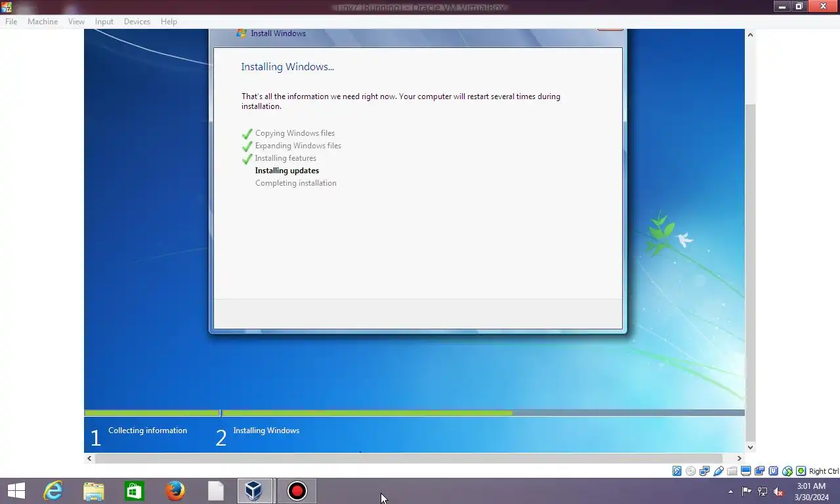Click the "Install Windows" dialog title text
The width and height of the screenshot is (840, 504).
[278, 33]
